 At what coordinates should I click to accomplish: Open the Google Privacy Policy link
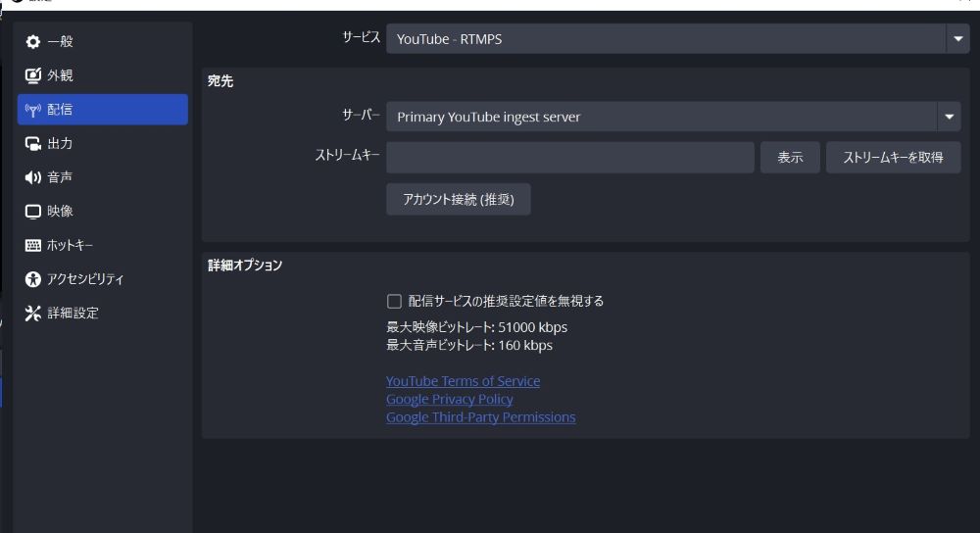pyautogui.click(x=450, y=400)
